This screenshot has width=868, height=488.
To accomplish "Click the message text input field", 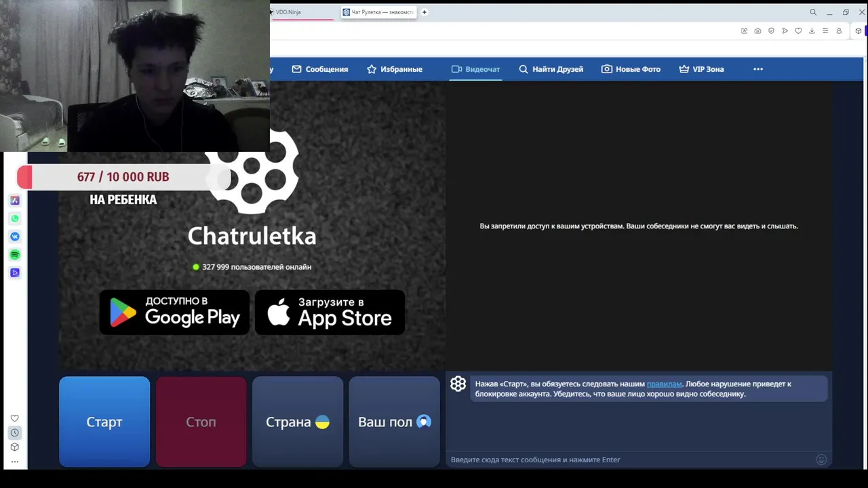I will tap(631, 460).
